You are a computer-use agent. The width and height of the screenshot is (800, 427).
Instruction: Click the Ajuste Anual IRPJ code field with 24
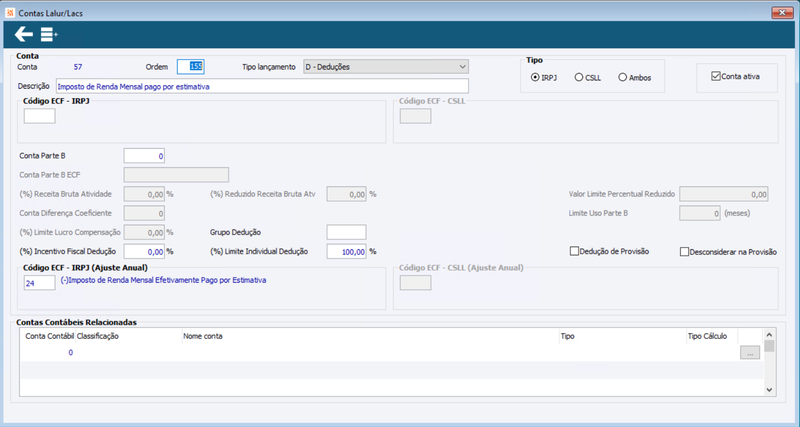point(39,283)
